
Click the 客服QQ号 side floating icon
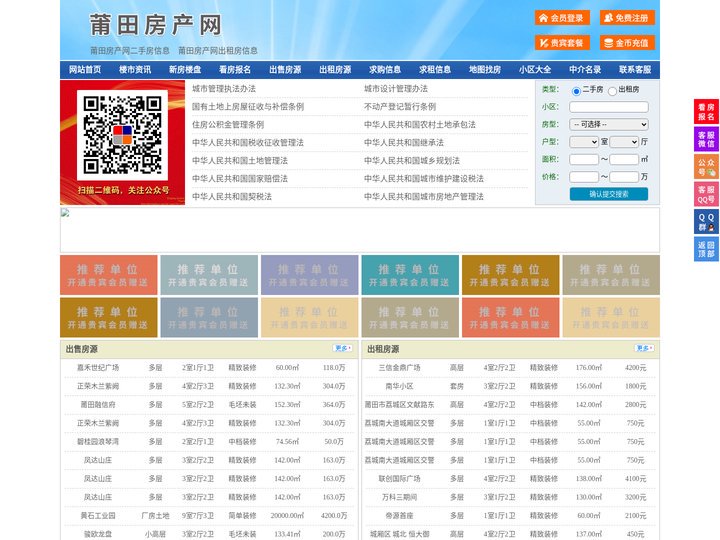point(706,194)
